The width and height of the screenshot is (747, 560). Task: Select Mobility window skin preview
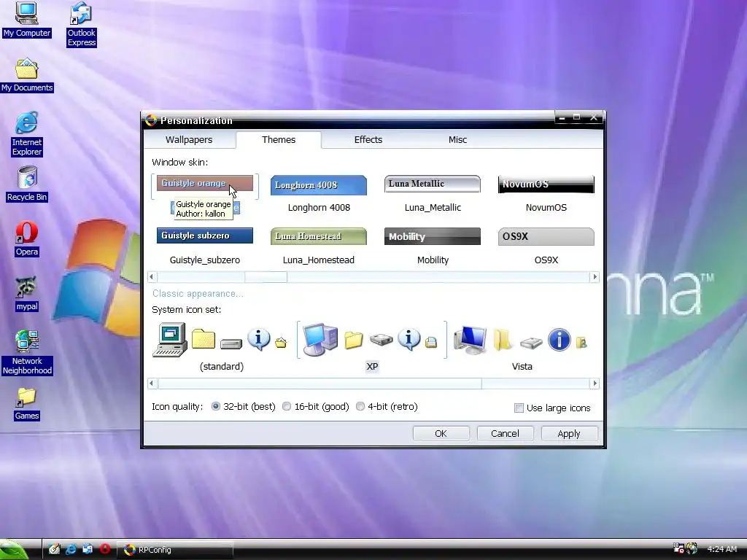[433, 236]
